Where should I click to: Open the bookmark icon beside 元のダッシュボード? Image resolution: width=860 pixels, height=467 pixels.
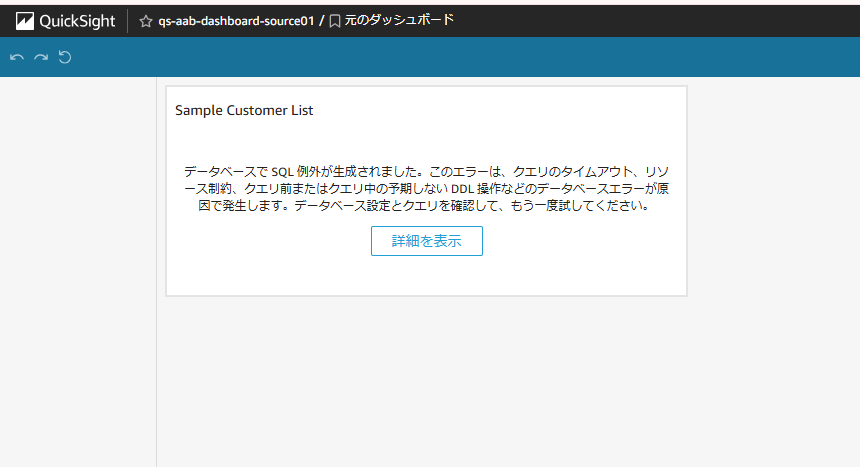(335, 21)
